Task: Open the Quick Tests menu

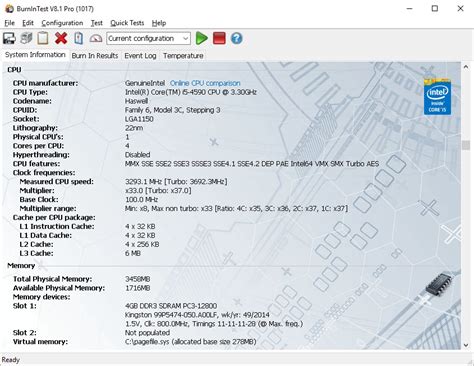Action: pyautogui.click(x=127, y=23)
